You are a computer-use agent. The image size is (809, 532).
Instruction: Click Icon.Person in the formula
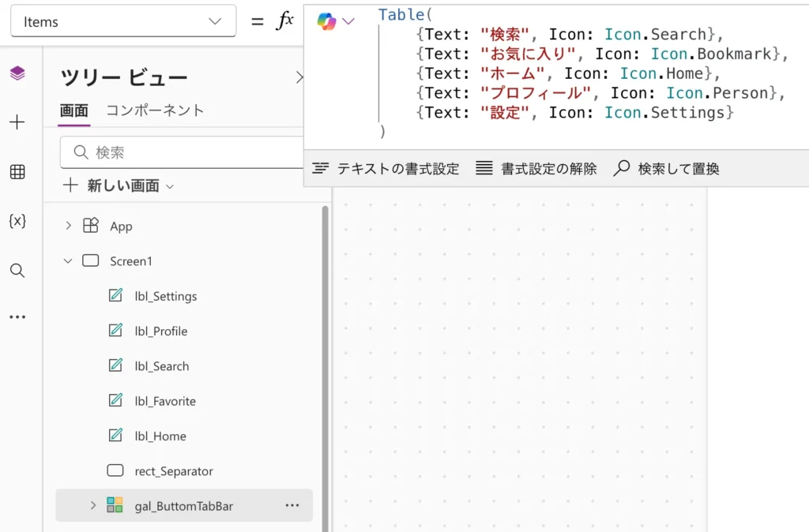point(717,93)
